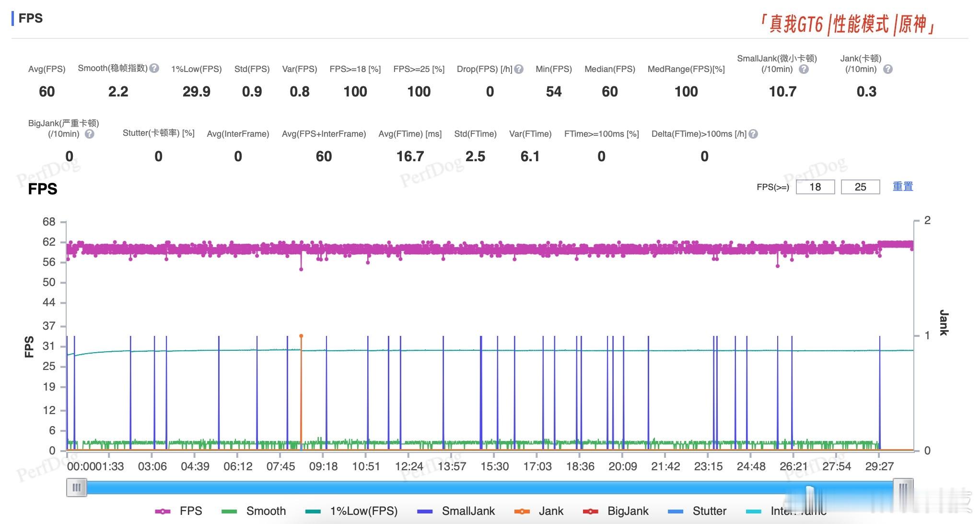Screen dimensions: 980x524
Task: Click the FPS threshold field showing 25
Action: coord(861,187)
